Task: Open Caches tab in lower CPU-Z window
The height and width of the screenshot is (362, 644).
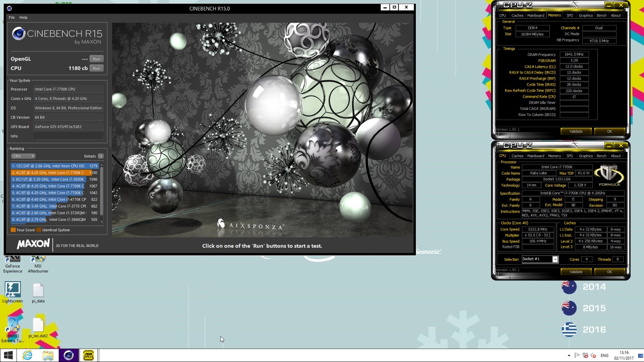Action: pos(517,156)
